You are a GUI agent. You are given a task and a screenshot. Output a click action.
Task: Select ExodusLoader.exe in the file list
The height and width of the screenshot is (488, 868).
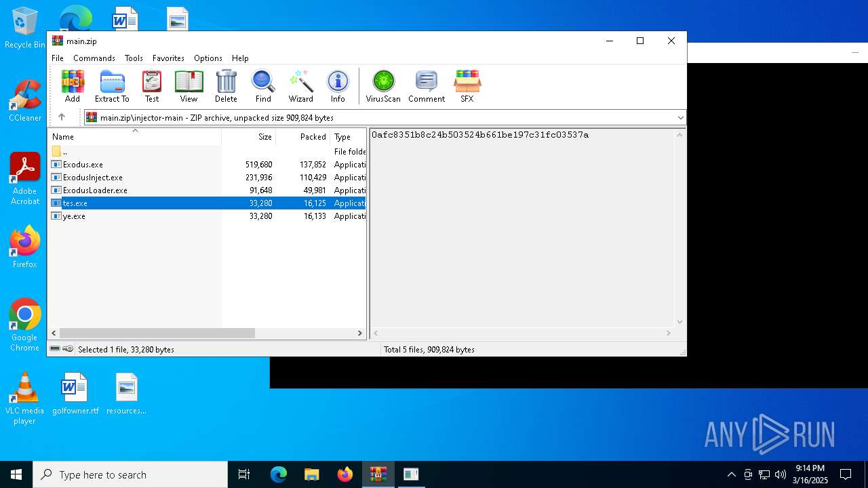coord(208,190)
